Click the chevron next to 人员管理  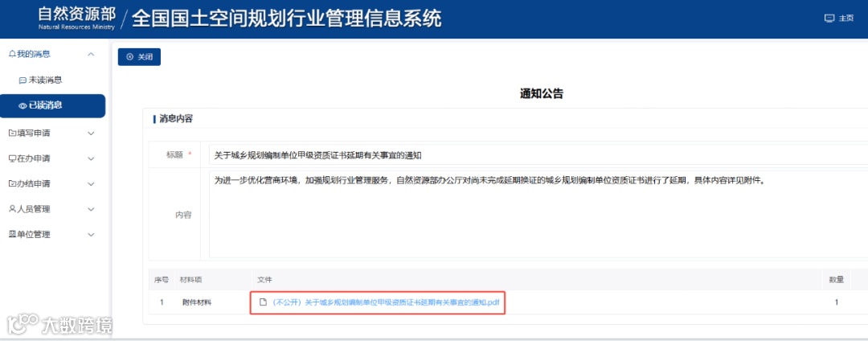[92, 209]
